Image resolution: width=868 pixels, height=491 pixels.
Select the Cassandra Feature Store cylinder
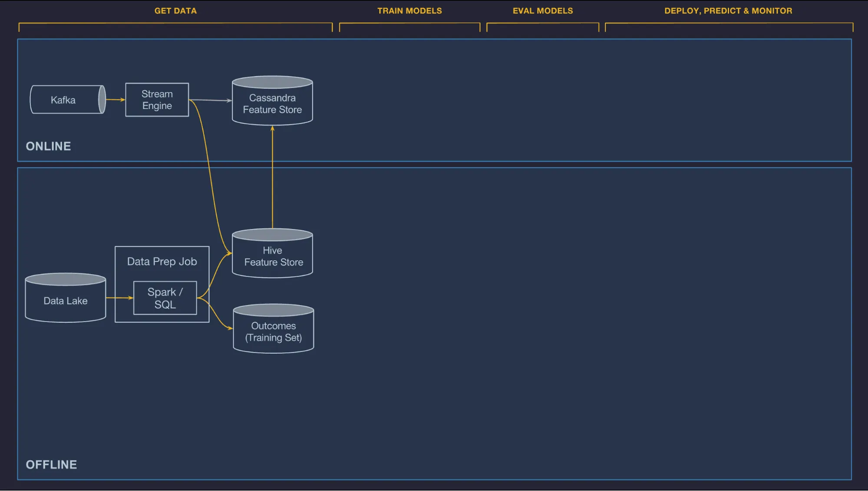272,104
